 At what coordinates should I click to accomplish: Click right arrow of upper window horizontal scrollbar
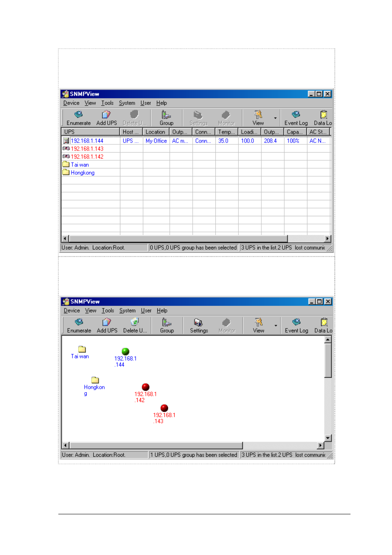[x=327, y=238]
